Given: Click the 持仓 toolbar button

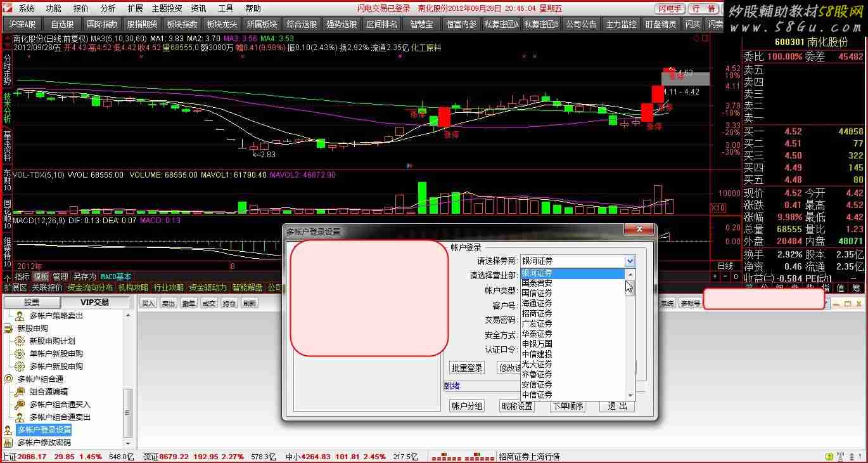Looking at the screenshot, I should click(x=229, y=303).
